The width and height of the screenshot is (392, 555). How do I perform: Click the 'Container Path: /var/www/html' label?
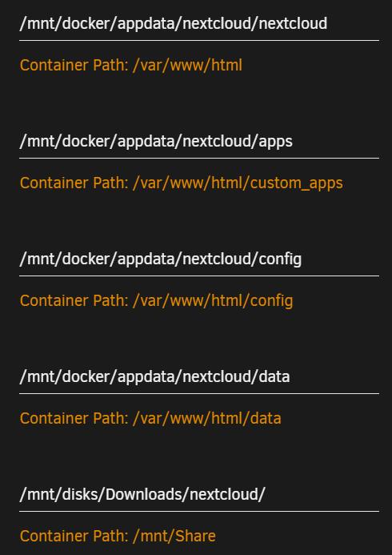(x=131, y=66)
